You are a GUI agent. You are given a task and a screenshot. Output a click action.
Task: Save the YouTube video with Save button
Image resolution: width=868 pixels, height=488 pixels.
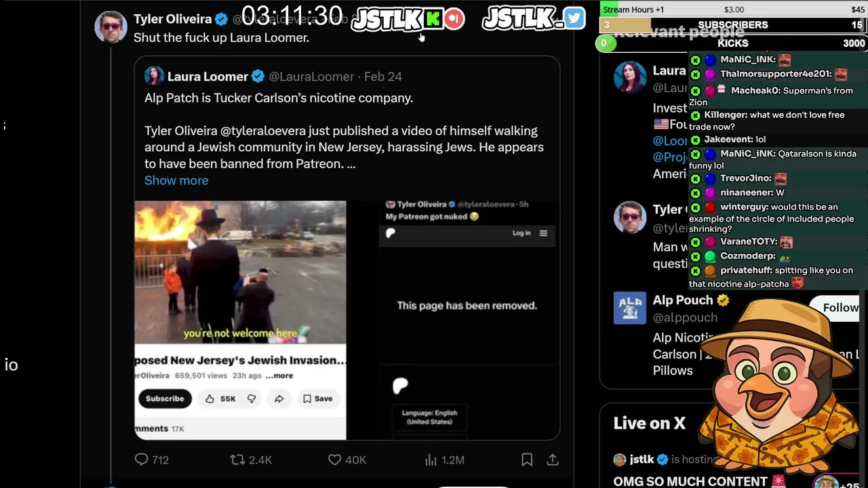coord(317,399)
